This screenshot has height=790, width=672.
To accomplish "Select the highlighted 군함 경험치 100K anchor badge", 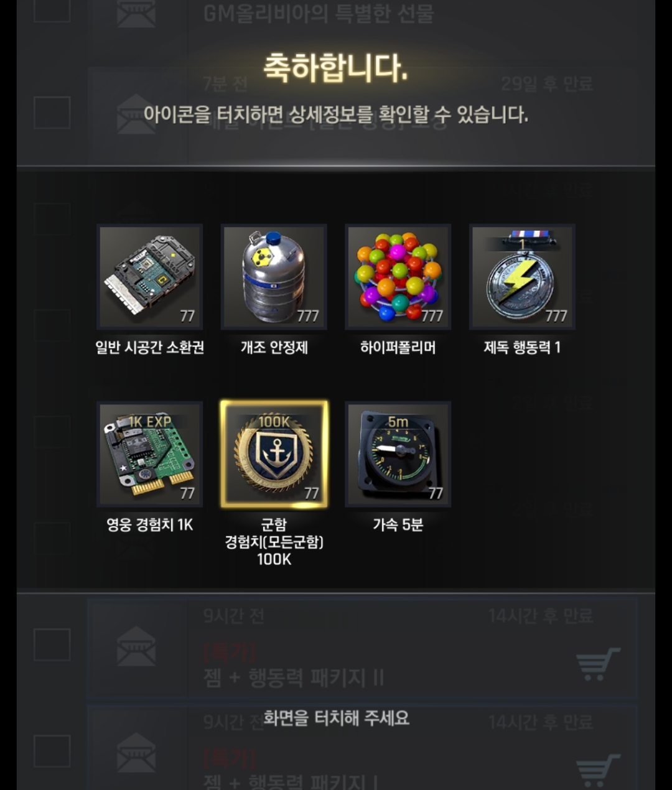I will click(274, 454).
